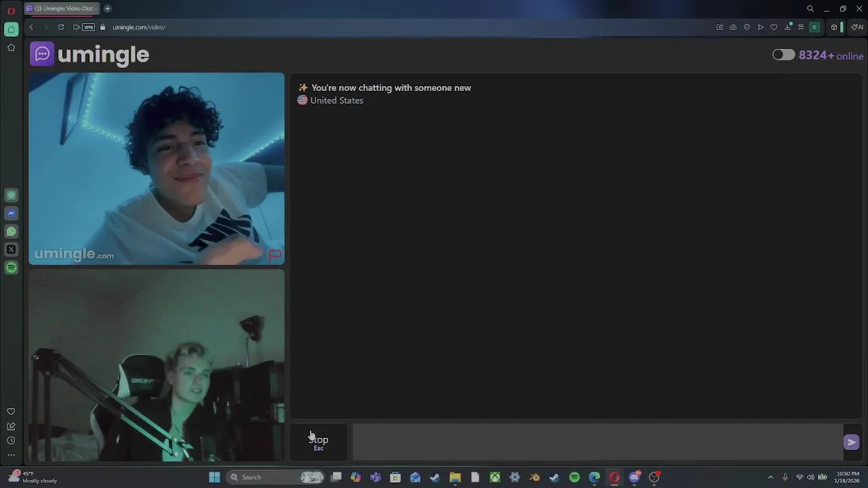The height and width of the screenshot is (488, 868).
Task: Click the taskbar Search box
Action: (x=276, y=477)
